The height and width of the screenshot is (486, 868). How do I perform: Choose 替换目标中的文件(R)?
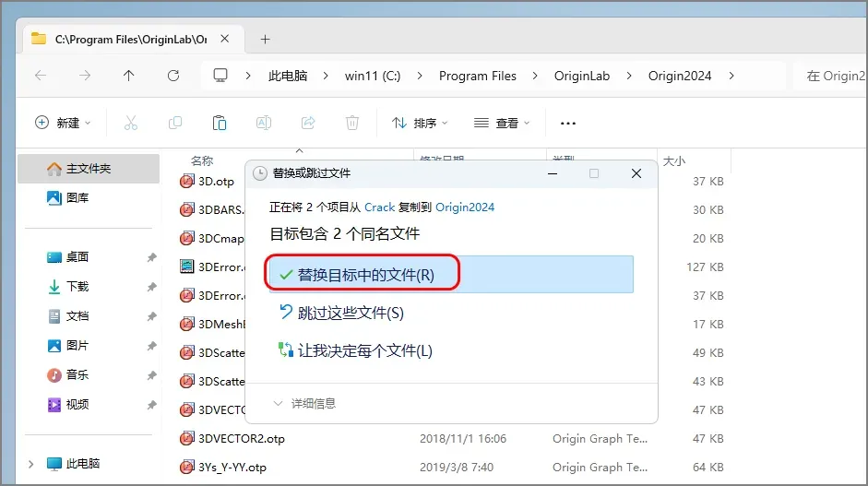(x=451, y=275)
